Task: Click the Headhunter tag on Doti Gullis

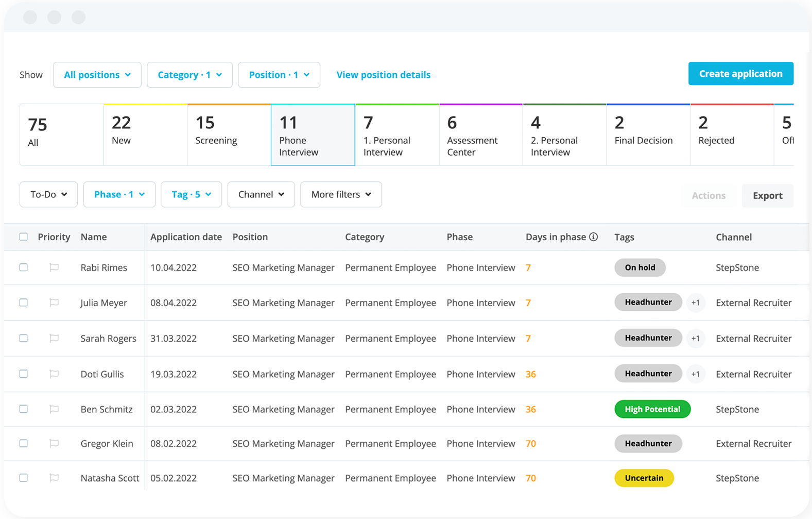Action: [648, 373]
